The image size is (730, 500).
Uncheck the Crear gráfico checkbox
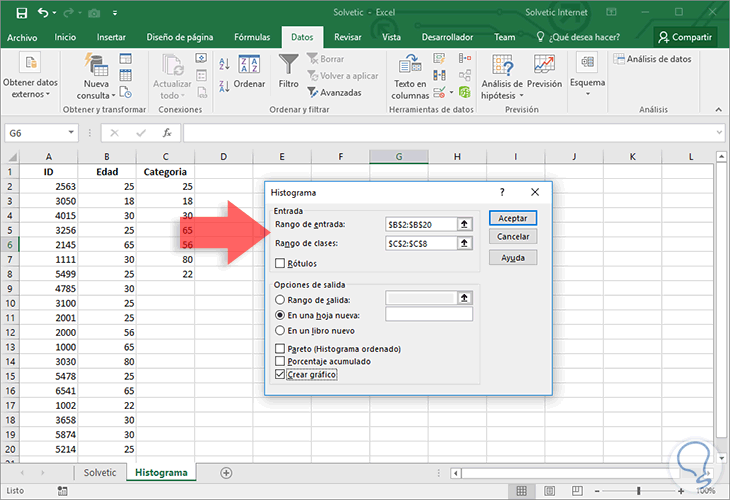pos(280,374)
